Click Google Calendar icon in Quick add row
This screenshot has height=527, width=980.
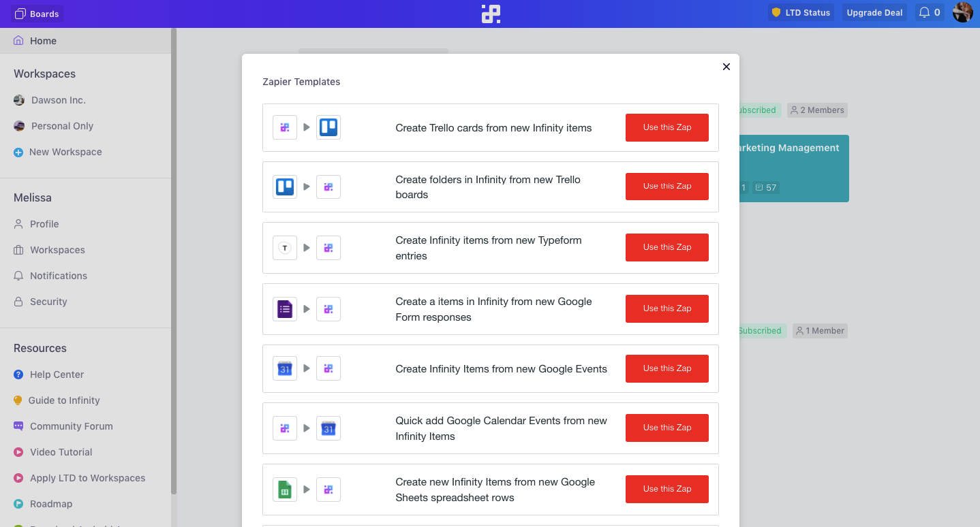328,428
